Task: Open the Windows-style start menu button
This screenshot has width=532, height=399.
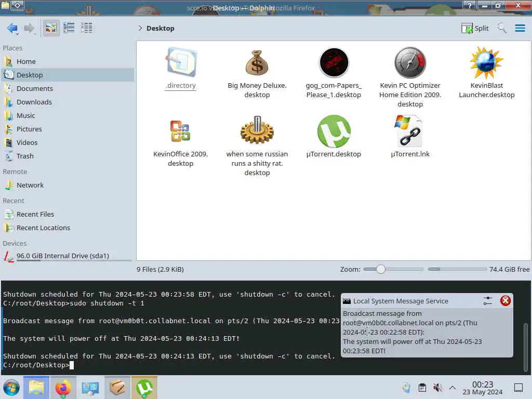Action: (11, 388)
